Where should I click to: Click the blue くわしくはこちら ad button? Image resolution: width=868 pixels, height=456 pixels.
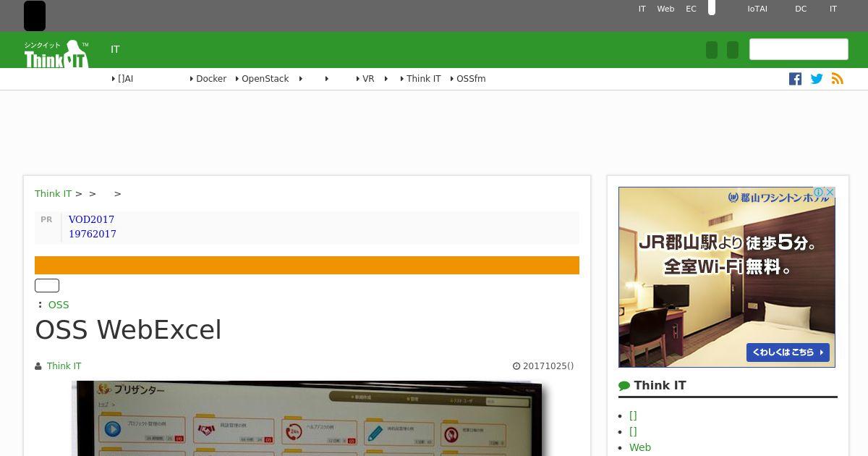(788, 352)
